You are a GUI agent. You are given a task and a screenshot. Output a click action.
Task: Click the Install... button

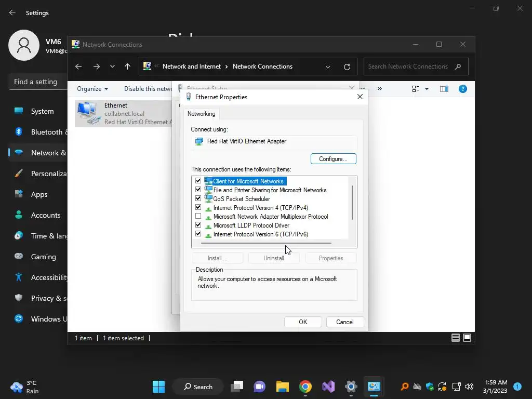tap(217, 258)
